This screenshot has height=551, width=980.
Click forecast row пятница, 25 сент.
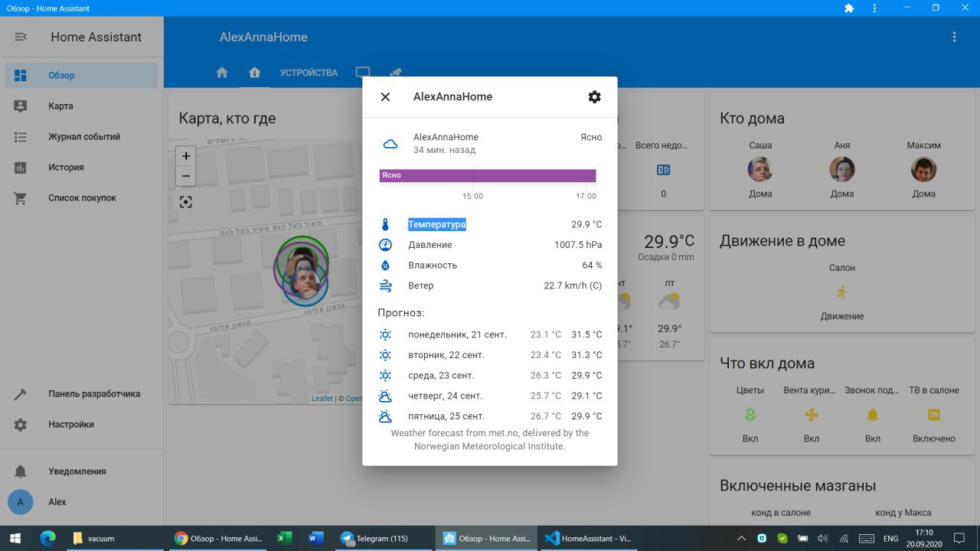coord(490,416)
